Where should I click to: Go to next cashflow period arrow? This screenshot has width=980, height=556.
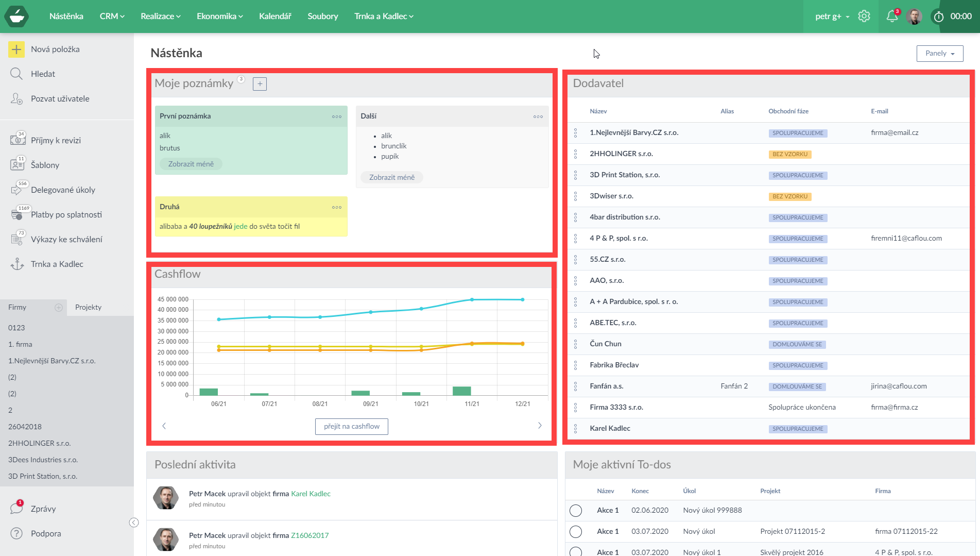(540, 426)
